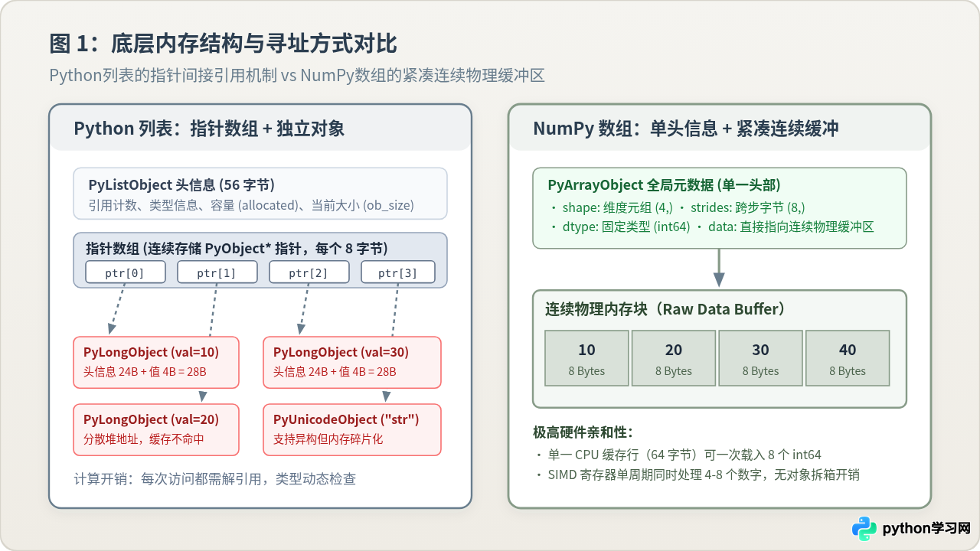The image size is (980, 551).
Task: Select the PyUnicodeObject ("str") box
Action: (352, 429)
